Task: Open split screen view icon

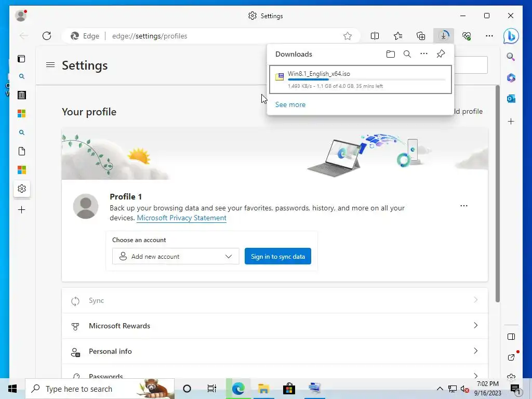Action: click(x=375, y=36)
